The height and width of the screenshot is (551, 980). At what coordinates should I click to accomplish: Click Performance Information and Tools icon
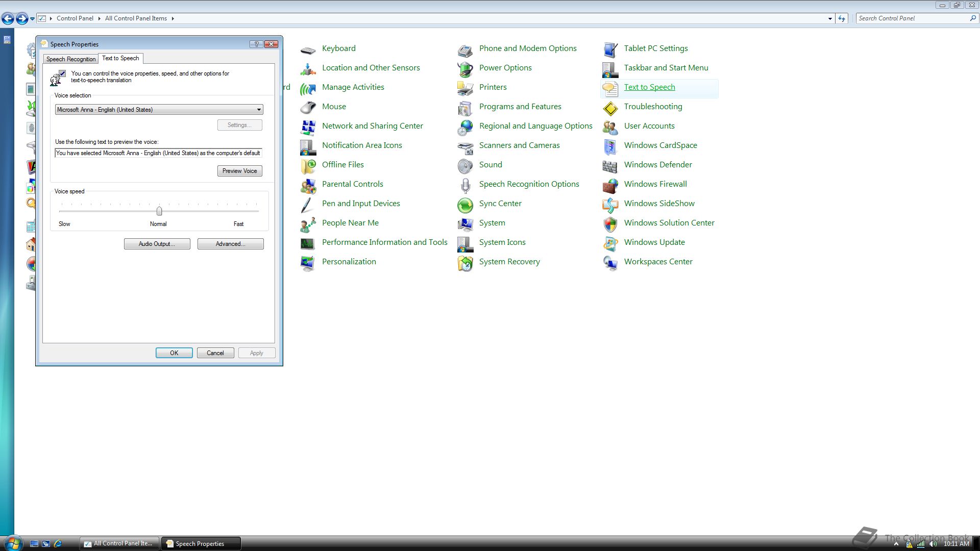308,244
